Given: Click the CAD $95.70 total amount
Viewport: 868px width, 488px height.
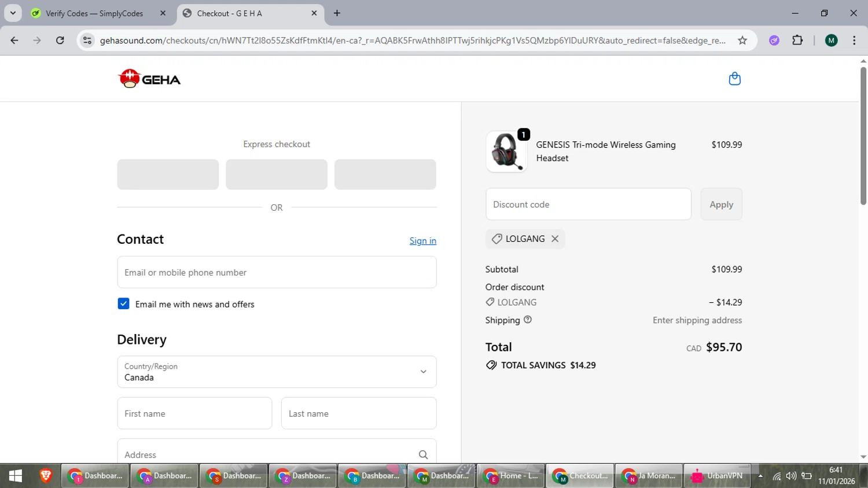Looking at the screenshot, I should (714, 347).
